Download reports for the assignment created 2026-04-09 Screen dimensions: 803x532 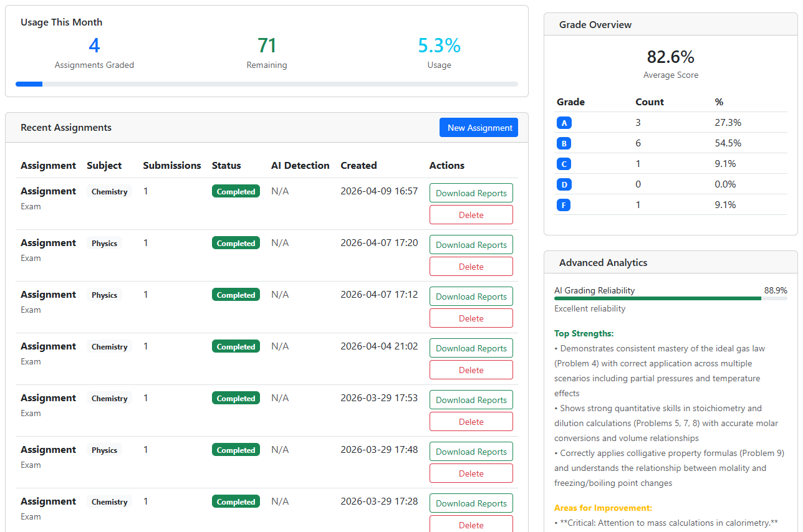click(471, 192)
